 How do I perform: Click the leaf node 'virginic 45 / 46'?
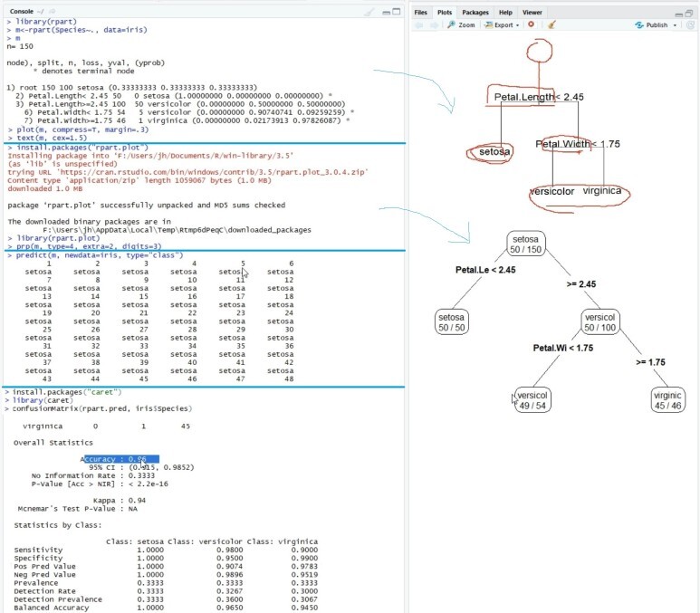[x=668, y=400]
